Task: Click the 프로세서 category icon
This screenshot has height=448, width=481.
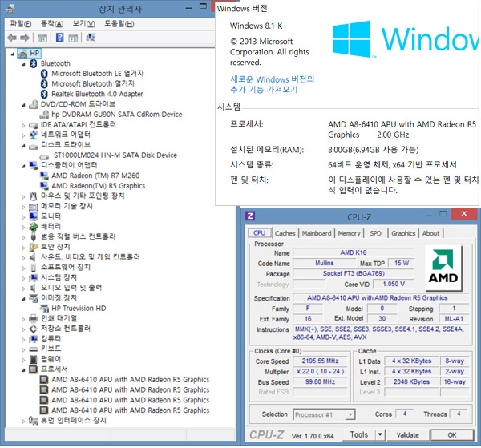Action: tap(34, 369)
